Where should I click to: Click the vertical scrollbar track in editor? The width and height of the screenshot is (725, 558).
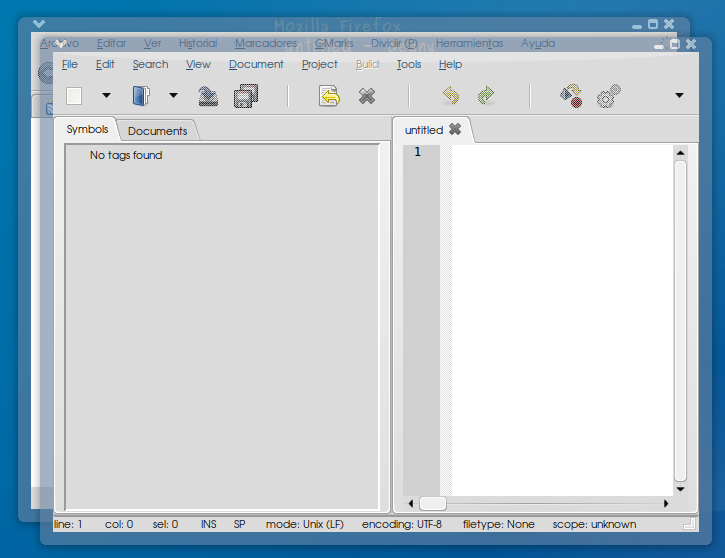click(x=680, y=321)
